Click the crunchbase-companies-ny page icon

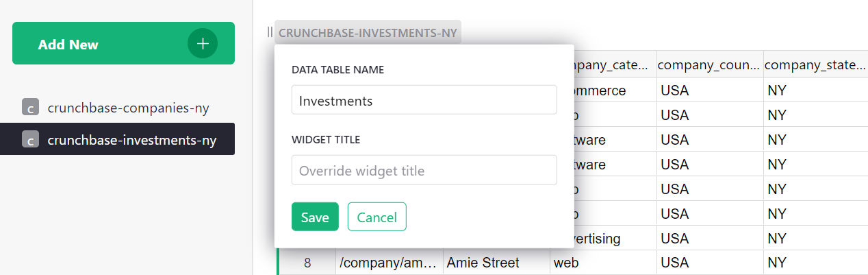(x=29, y=107)
